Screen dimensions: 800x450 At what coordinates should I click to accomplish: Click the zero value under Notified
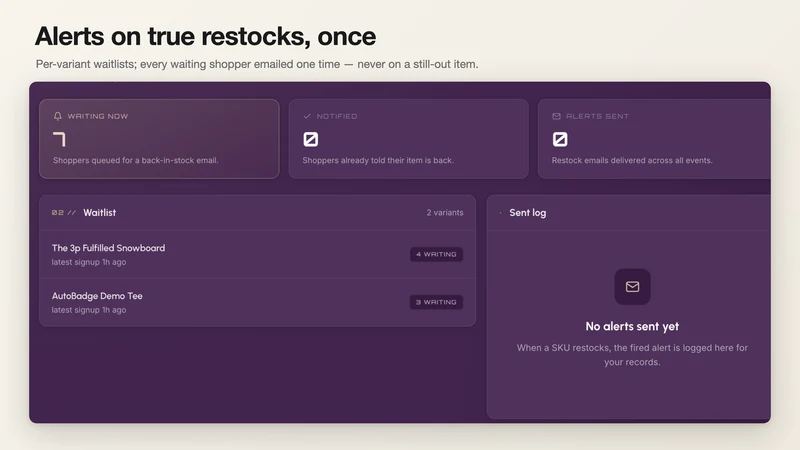point(311,139)
